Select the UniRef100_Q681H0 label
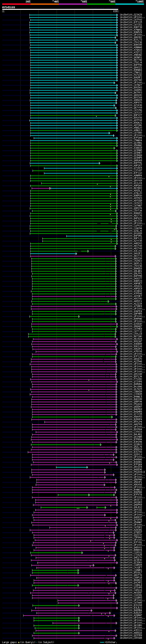The width and height of the screenshot is (146, 644). click(x=131, y=95)
